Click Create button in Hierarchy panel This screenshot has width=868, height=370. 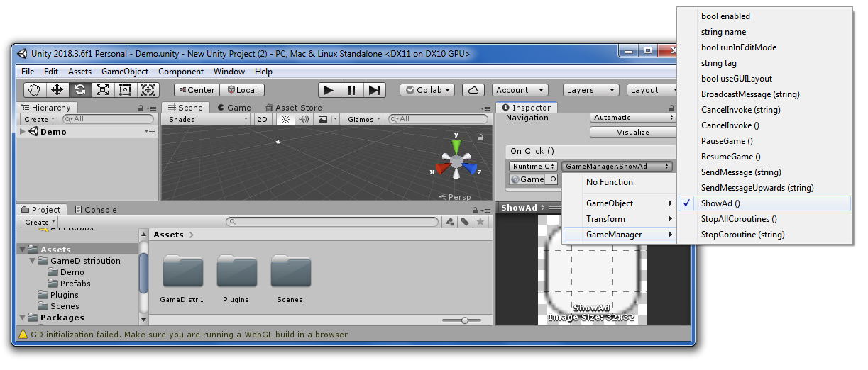(x=39, y=119)
